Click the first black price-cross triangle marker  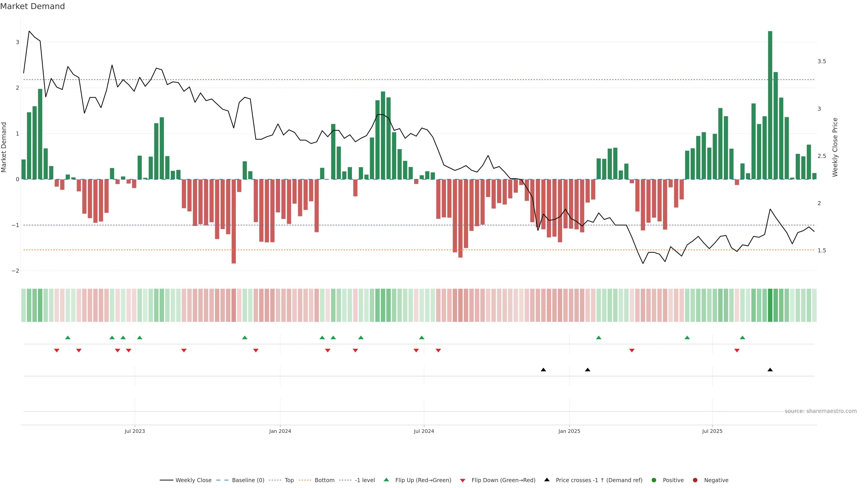click(x=543, y=370)
